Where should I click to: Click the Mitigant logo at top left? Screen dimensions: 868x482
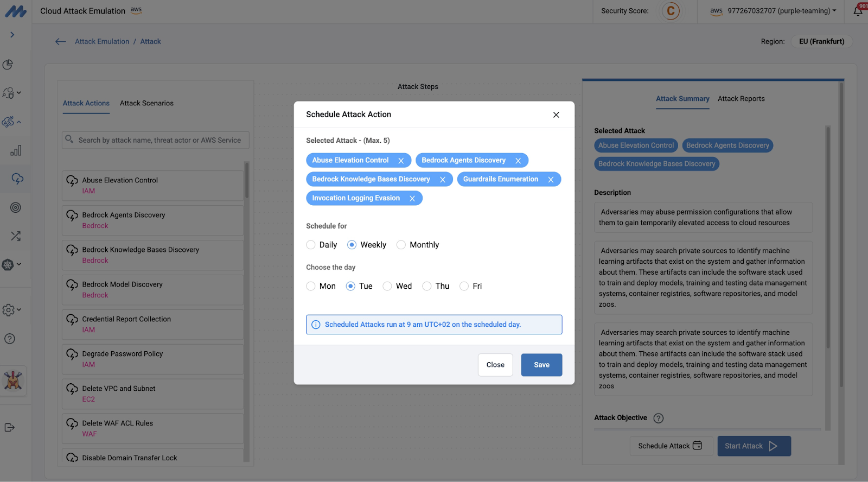(x=16, y=11)
